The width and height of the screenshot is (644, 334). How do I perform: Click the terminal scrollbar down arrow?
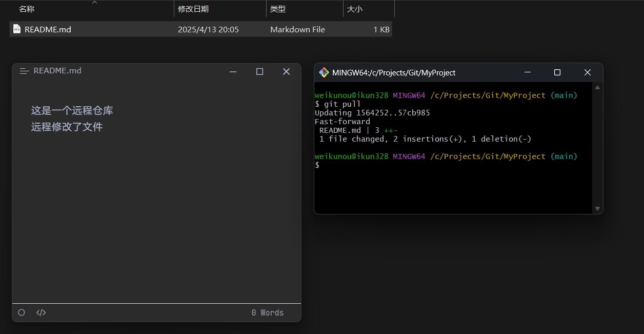tap(597, 208)
